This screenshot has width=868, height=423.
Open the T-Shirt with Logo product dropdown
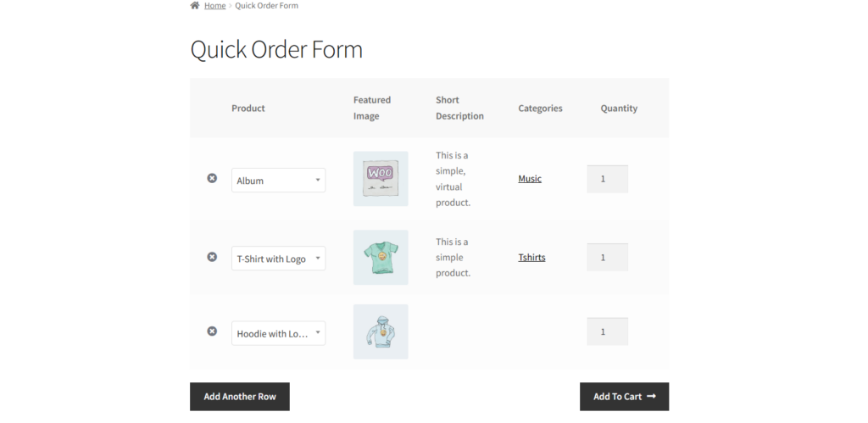pos(278,259)
